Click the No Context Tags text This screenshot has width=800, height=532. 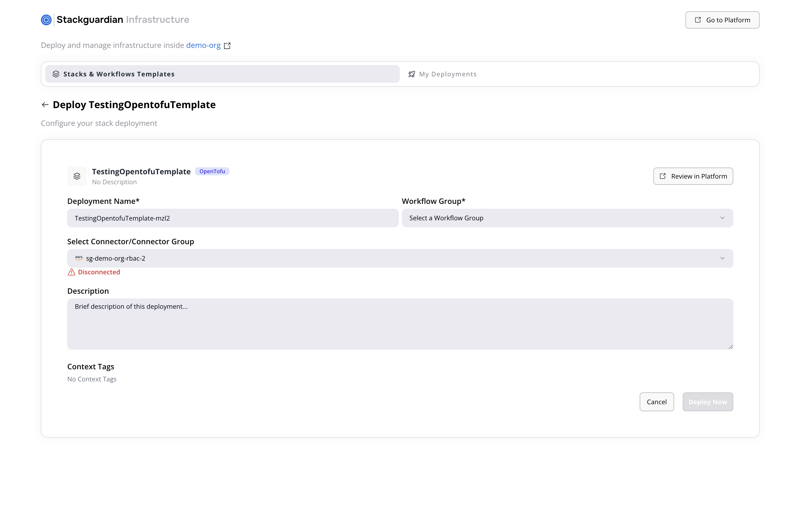(x=92, y=379)
